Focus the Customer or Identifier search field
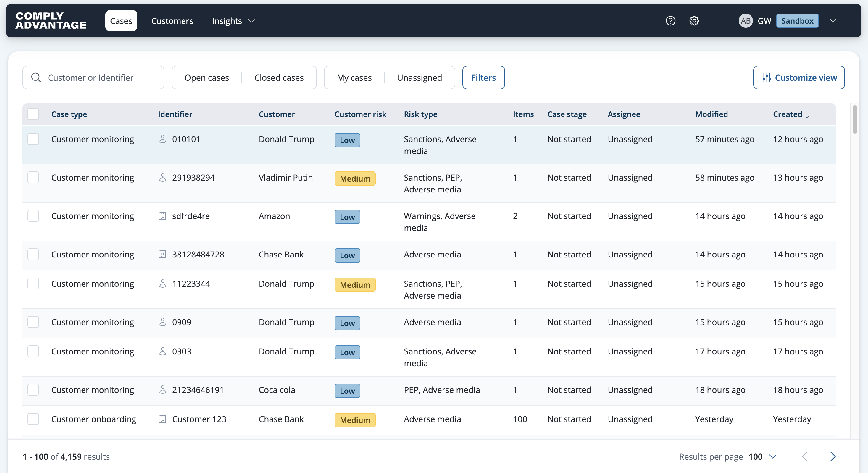 [93, 77]
